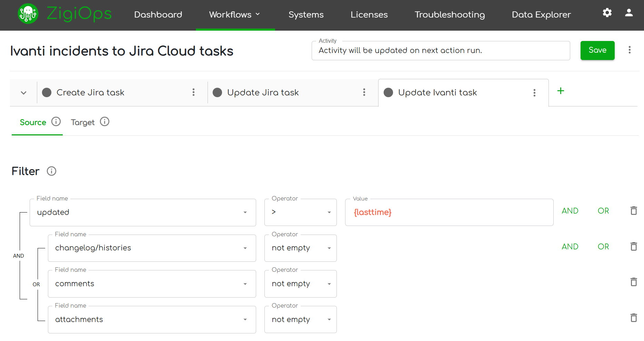Screen dimensions: 644x341
Task: Open operator dropdown for comments row
Action: click(x=329, y=284)
